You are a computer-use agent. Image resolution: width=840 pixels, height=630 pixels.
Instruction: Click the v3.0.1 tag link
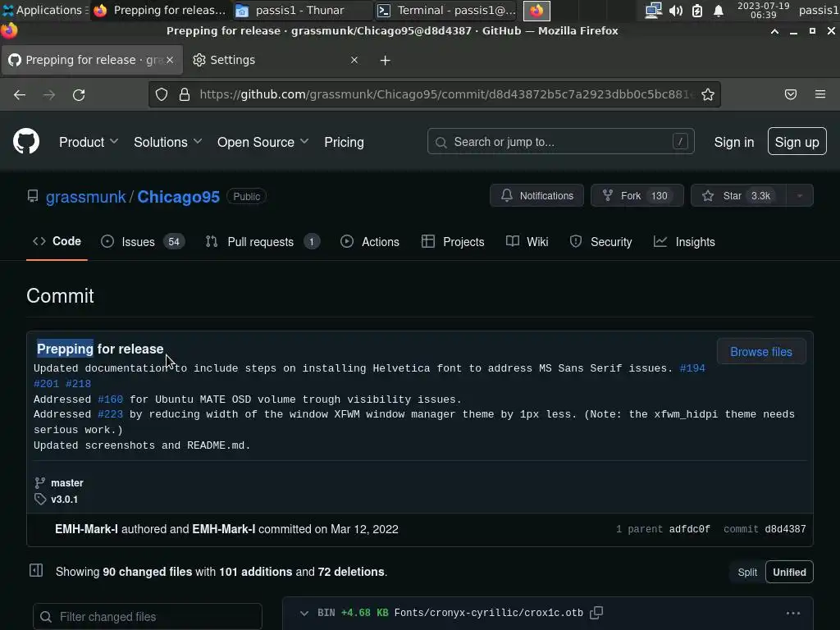pos(64,500)
